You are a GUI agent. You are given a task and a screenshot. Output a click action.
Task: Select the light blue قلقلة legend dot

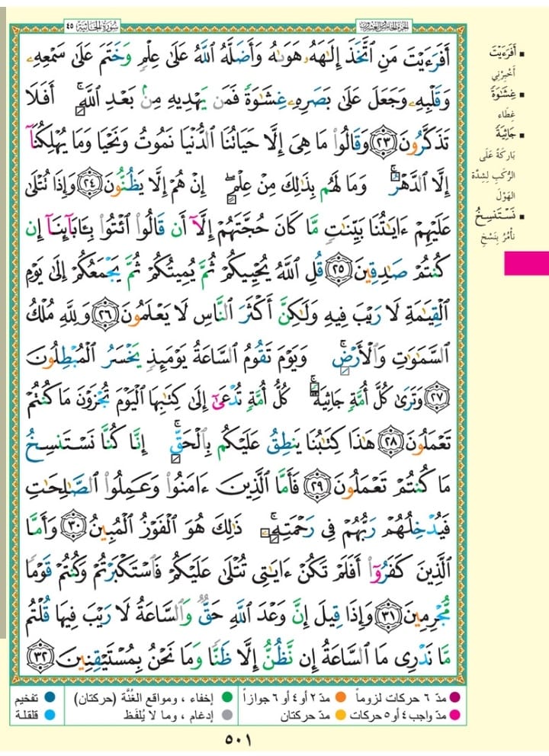(x=50, y=715)
